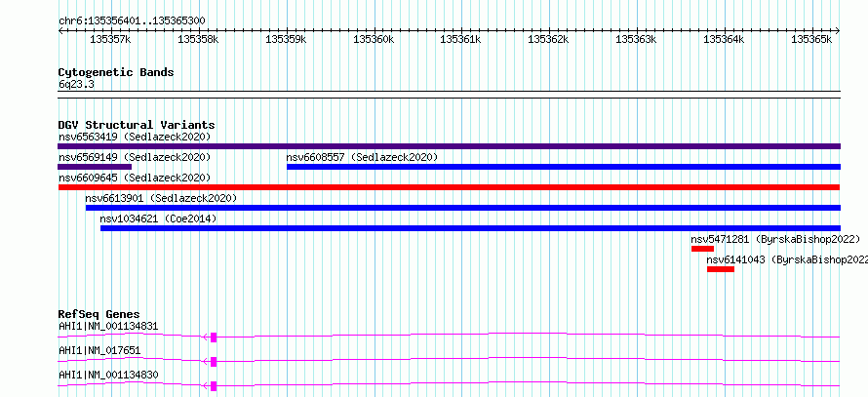Select the blue nsv6608557 variant bar
Image resolution: width=868 pixels, height=397 pixels.
[564, 167]
